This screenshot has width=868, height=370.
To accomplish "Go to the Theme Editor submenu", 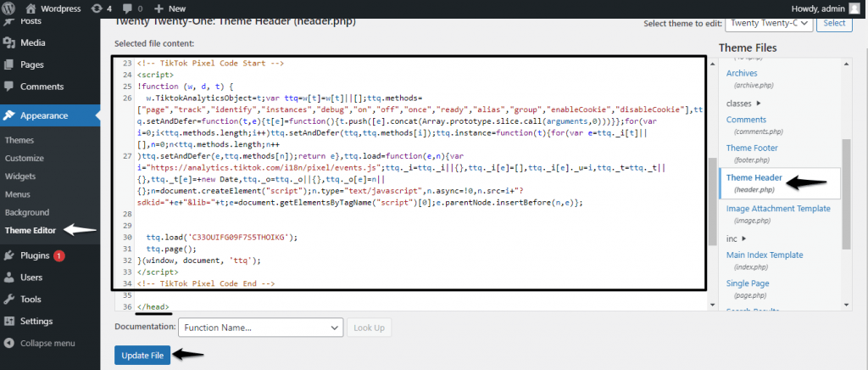I will pyautogui.click(x=33, y=230).
